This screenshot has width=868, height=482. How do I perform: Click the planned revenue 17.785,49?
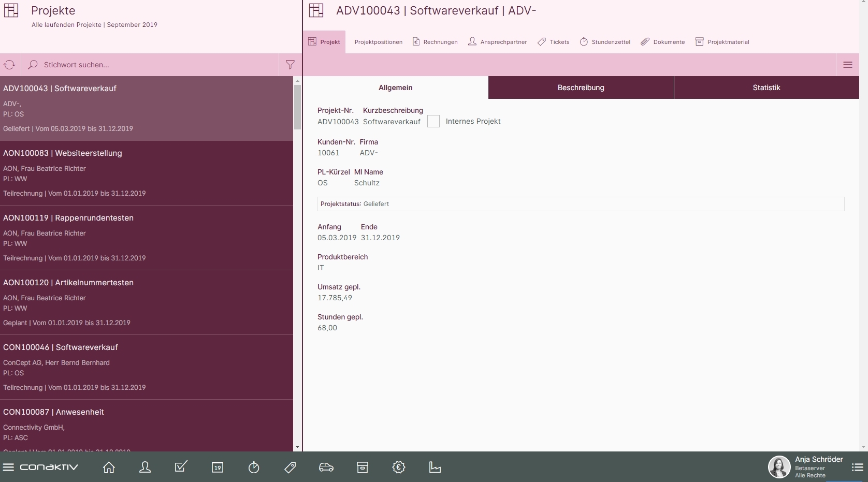point(335,298)
